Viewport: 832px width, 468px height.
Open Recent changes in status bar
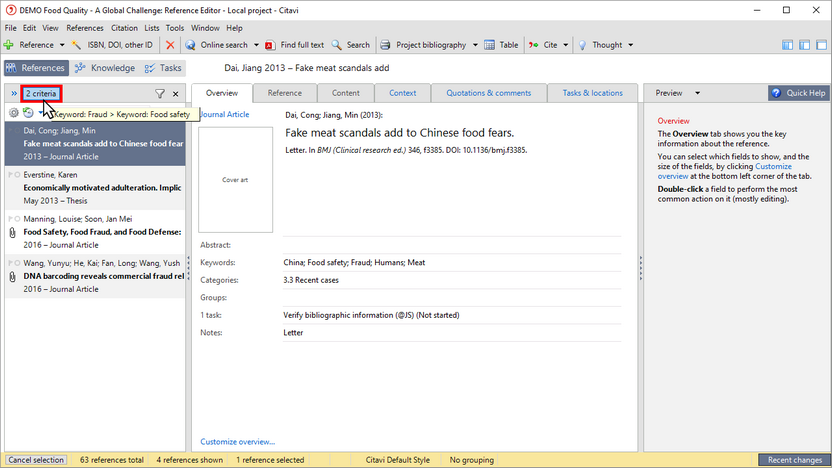pos(794,460)
